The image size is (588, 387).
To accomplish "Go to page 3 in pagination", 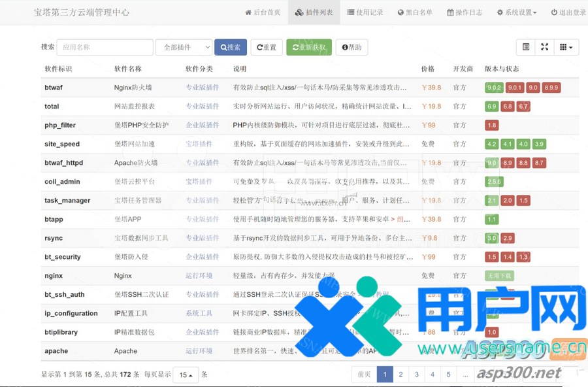I will pyautogui.click(x=417, y=375).
